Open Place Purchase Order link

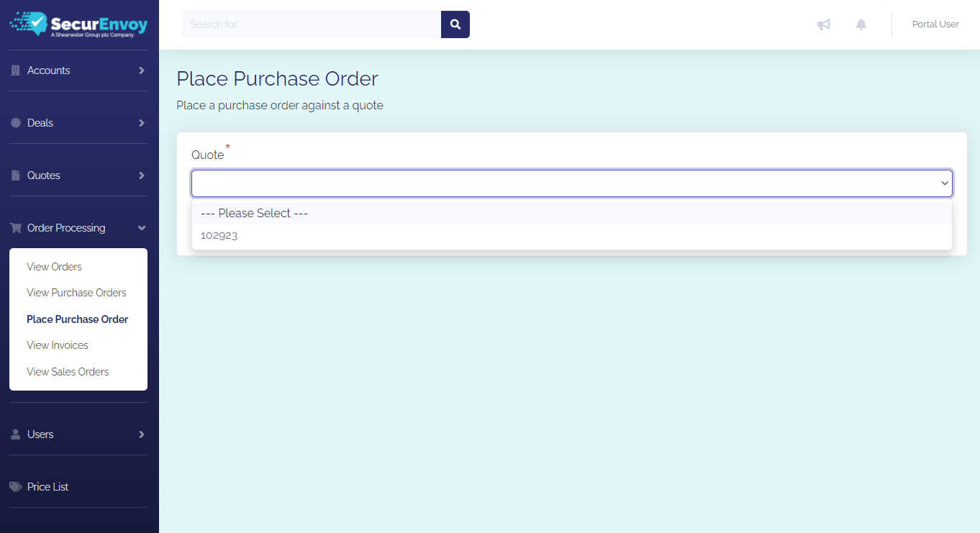[x=78, y=319]
